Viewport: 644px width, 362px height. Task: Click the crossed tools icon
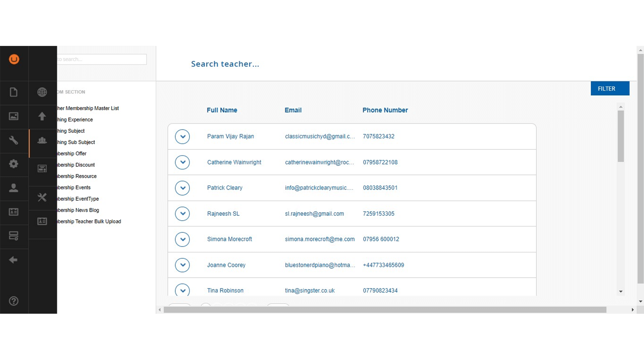point(42,197)
